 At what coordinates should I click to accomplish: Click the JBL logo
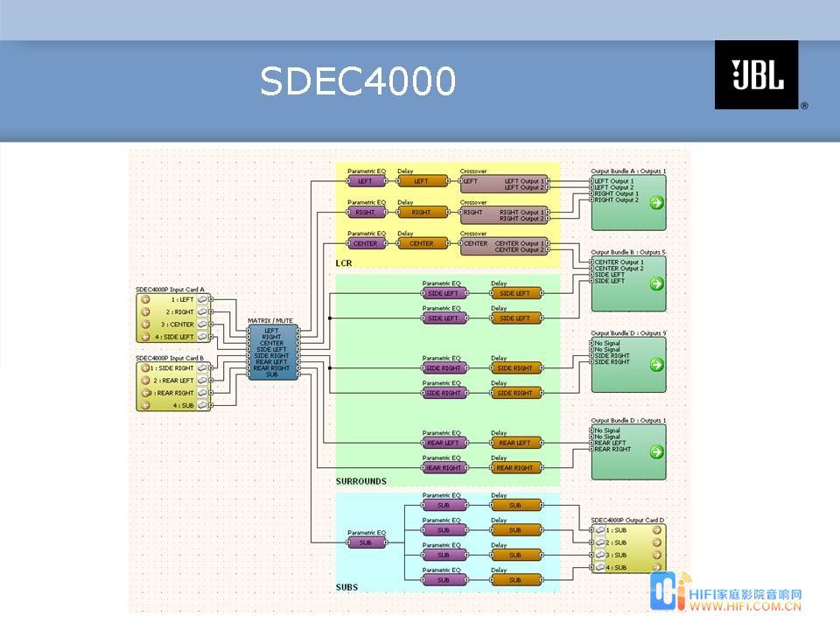tap(757, 76)
